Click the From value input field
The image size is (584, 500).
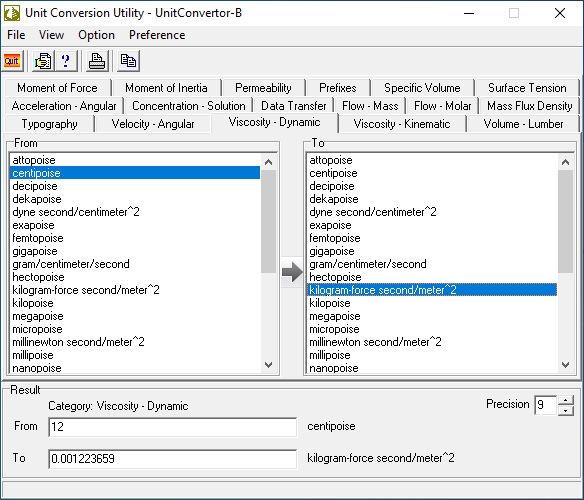[172, 427]
